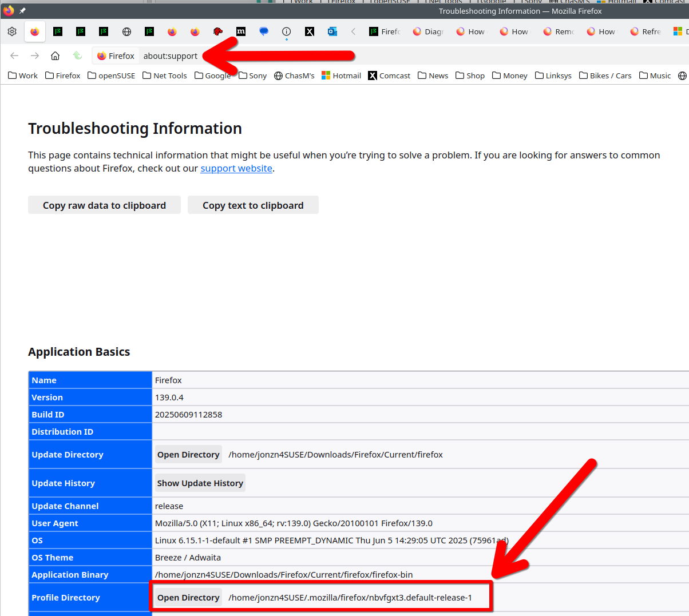689x616 pixels.
Task: Switch to the 'Refre' tab
Action: pos(646,31)
